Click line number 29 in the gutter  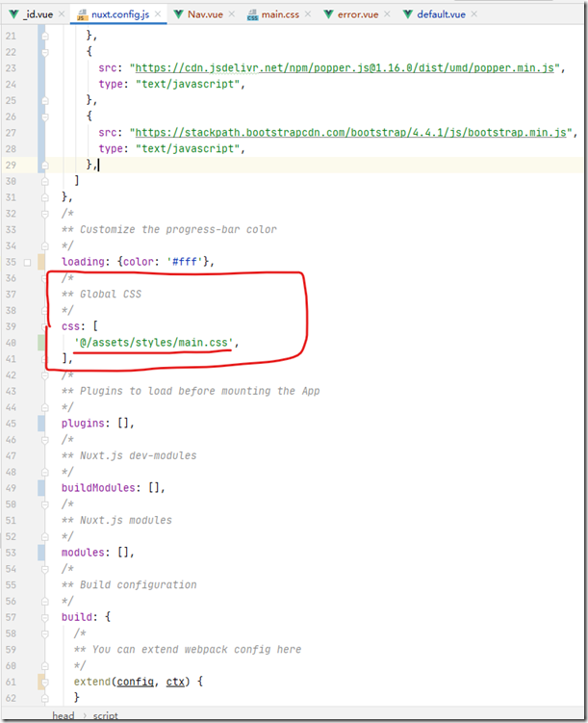pyautogui.click(x=11, y=165)
